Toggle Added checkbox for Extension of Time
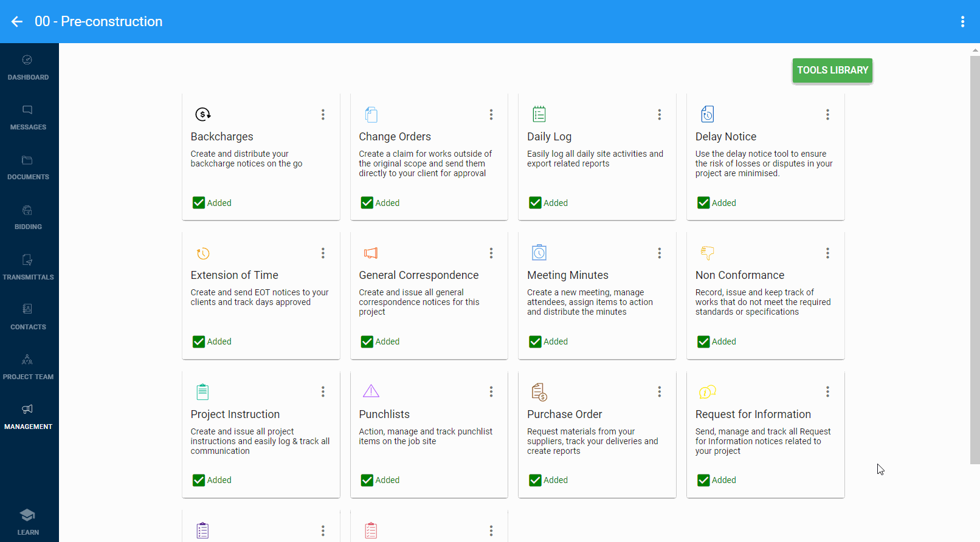The width and height of the screenshot is (980, 542). pos(199,341)
